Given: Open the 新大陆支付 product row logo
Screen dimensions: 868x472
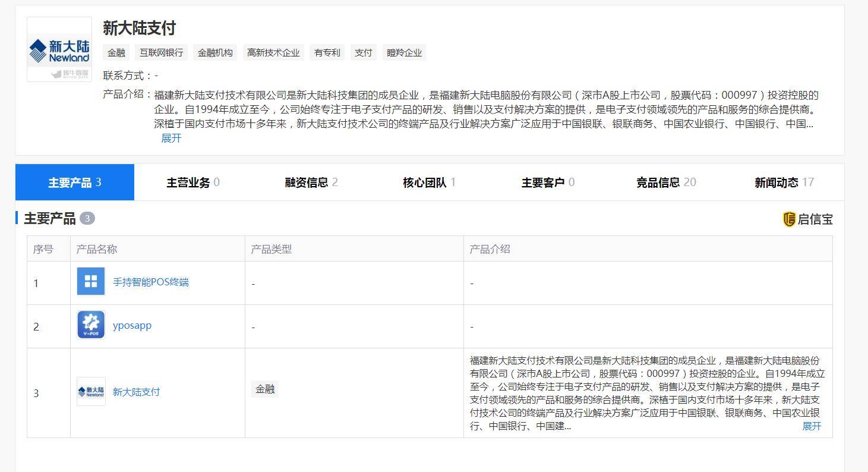Looking at the screenshot, I should tap(91, 392).
